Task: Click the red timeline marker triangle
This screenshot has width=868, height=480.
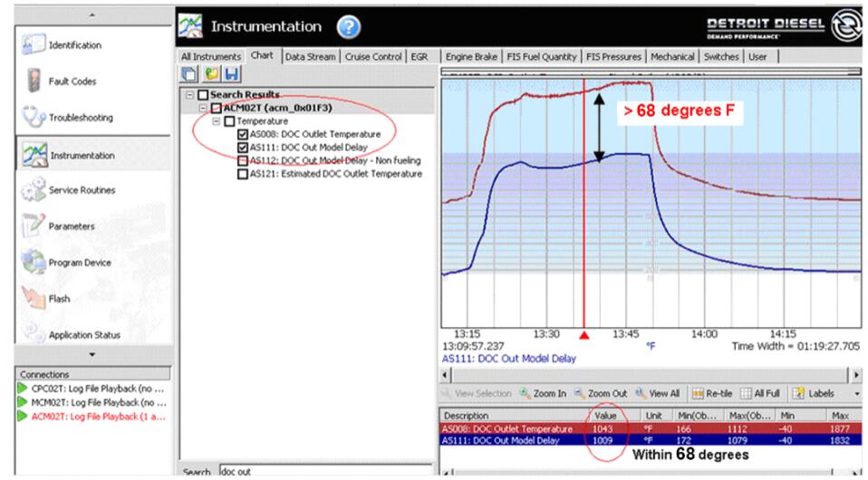Action: 584,333
